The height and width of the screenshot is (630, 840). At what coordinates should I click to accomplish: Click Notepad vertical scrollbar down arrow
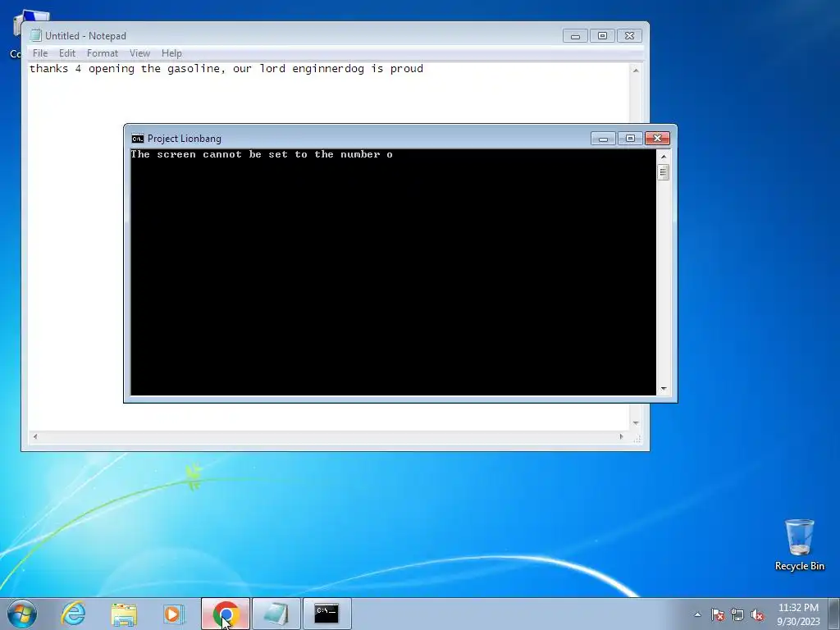pyautogui.click(x=636, y=423)
